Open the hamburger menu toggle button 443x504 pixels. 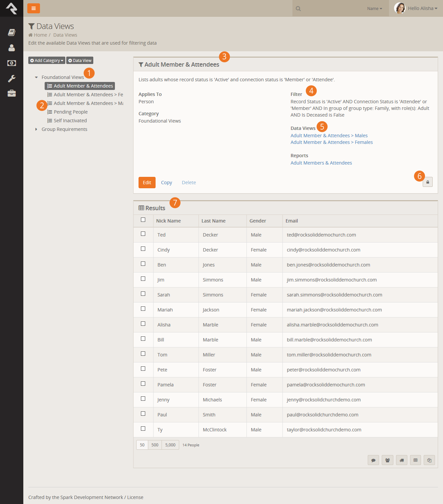coord(34,8)
